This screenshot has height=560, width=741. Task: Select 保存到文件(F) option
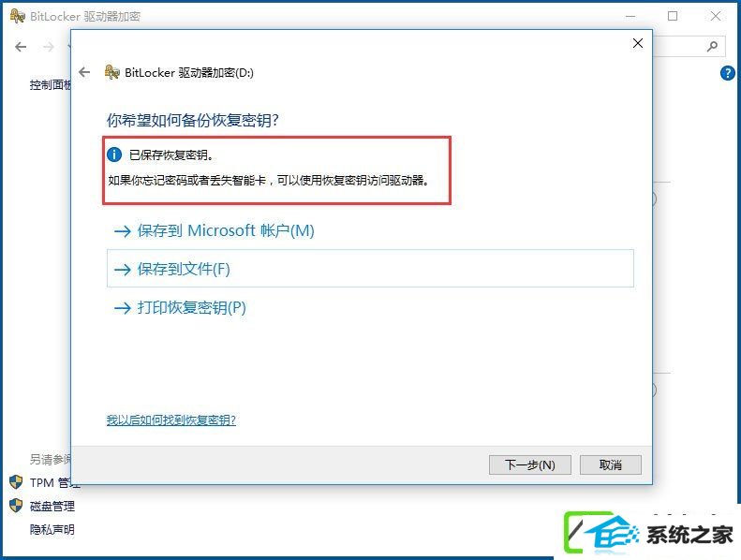click(370, 269)
